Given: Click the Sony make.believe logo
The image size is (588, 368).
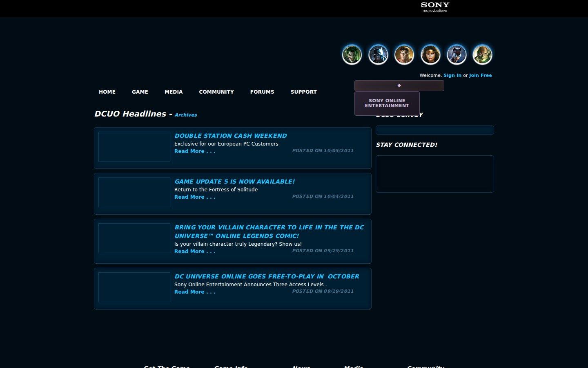Looking at the screenshot, I should (x=435, y=7).
